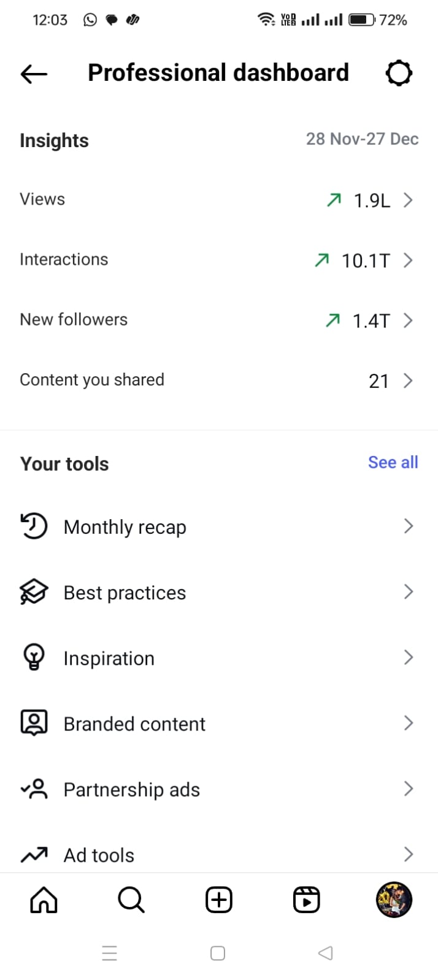The width and height of the screenshot is (438, 980).
Task: Tap the Best practices graduation cap icon
Action: click(x=34, y=592)
